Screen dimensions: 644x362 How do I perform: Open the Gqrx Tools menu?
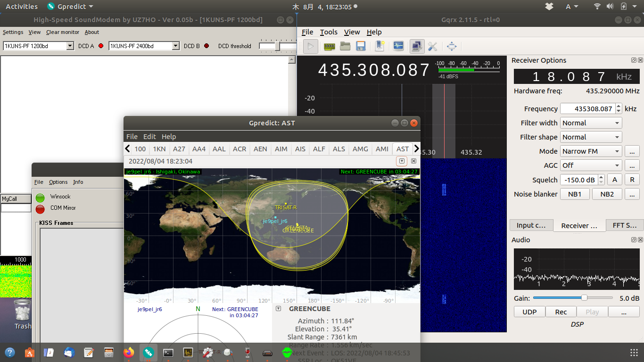pos(329,32)
